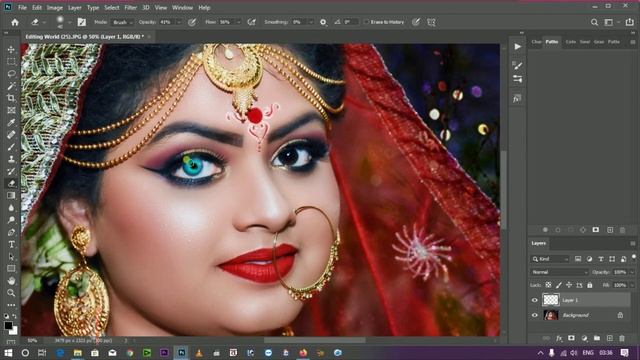The width and height of the screenshot is (640, 360).
Task: Add a layer mask button
Action: click(571, 338)
